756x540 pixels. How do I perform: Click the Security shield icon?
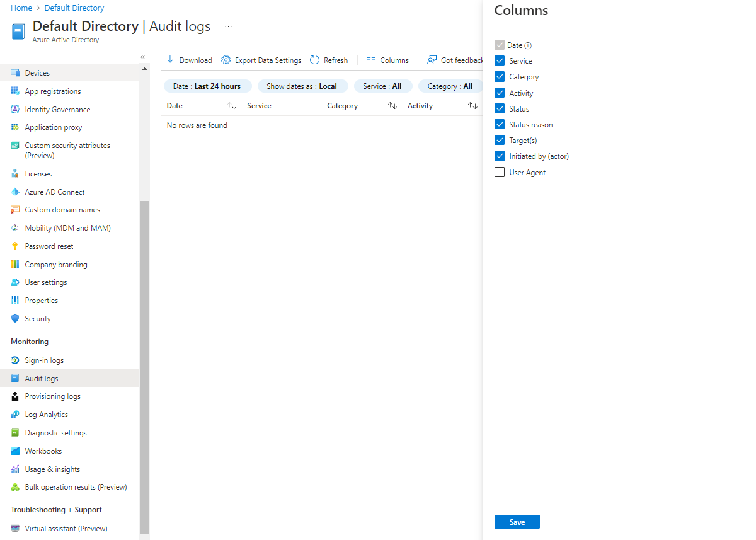(15, 319)
